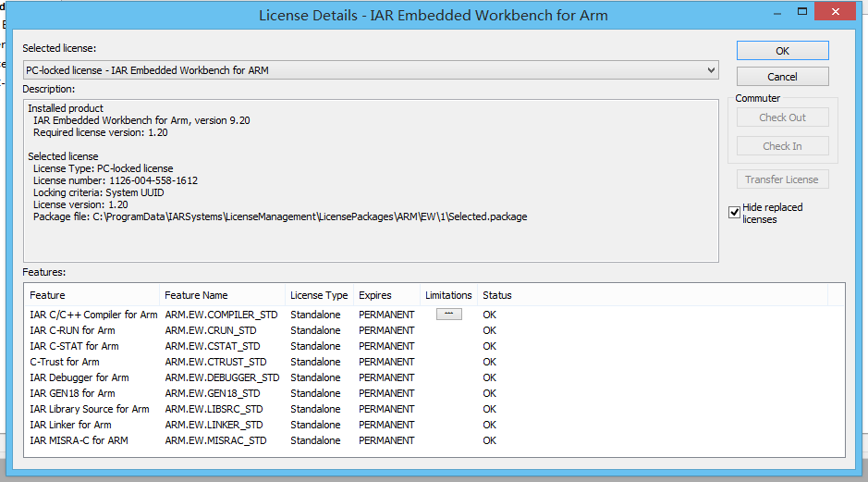The width and height of the screenshot is (868, 482).
Task: Click the Transfer License button
Action: click(782, 179)
